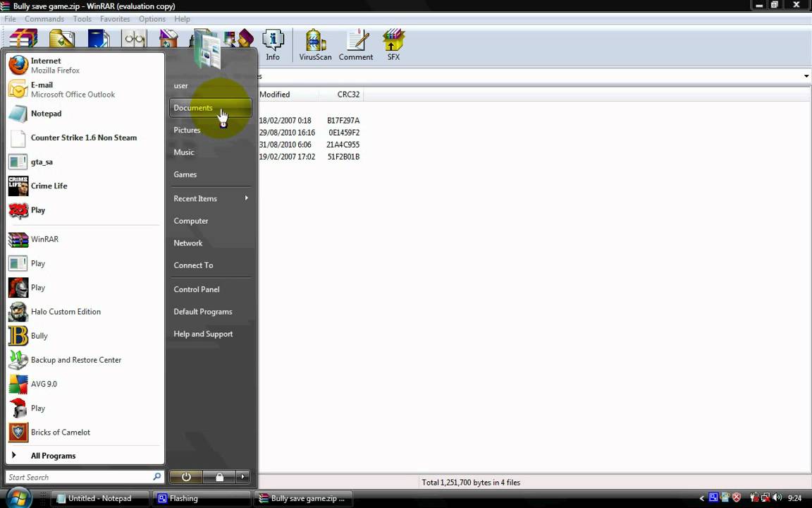Open Control Panel
812x508 pixels.
(x=210, y=289)
